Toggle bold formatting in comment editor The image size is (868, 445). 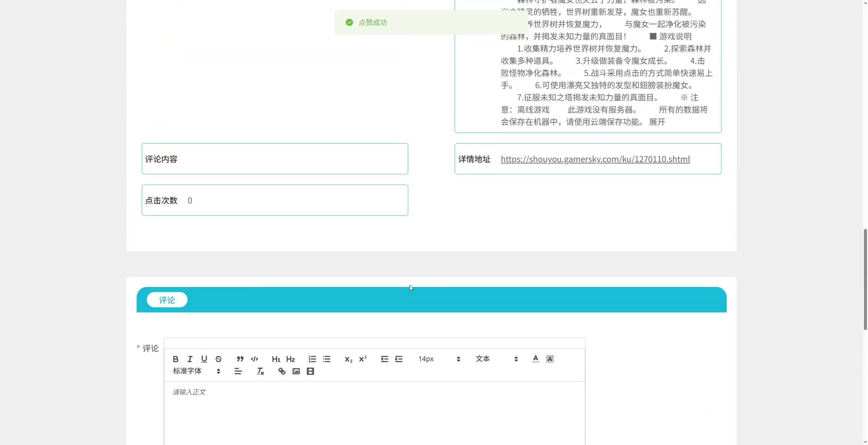click(x=175, y=359)
